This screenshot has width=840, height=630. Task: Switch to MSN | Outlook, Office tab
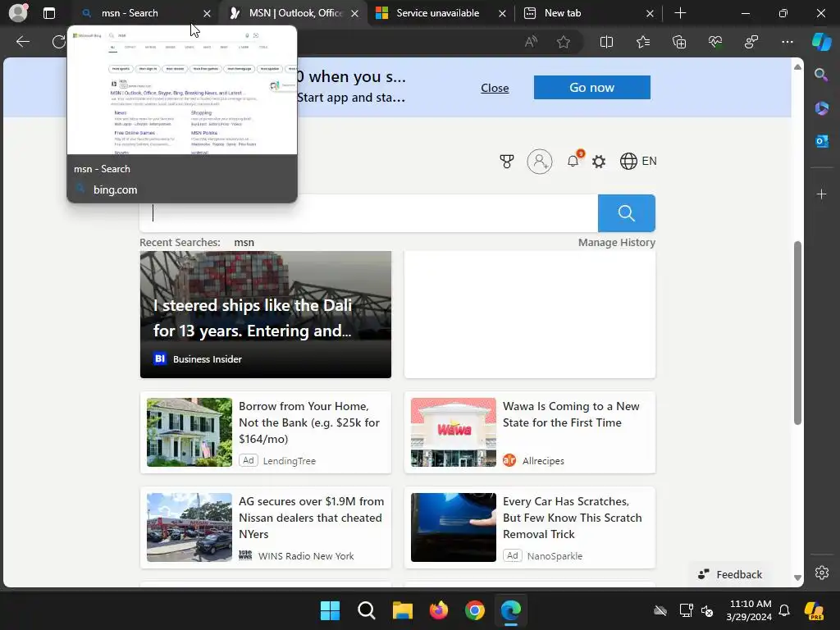(x=294, y=13)
